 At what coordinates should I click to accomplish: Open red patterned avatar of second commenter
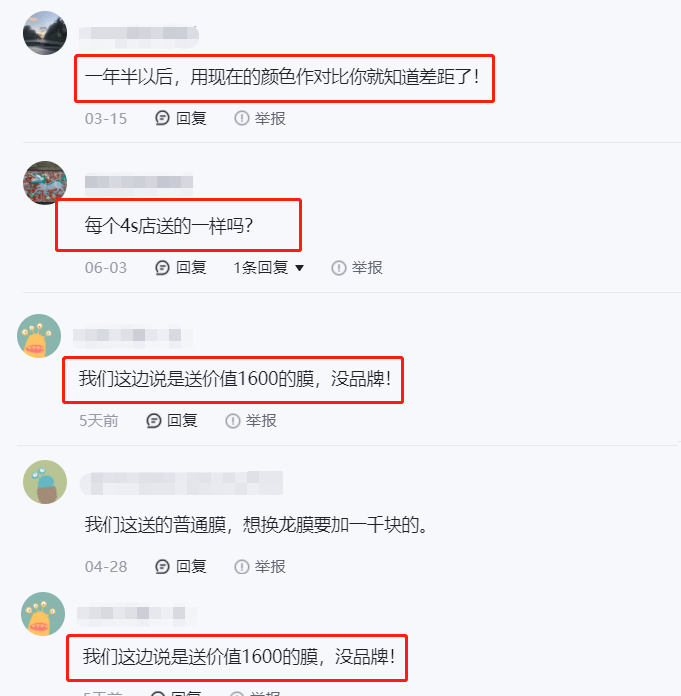pos(45,182)
